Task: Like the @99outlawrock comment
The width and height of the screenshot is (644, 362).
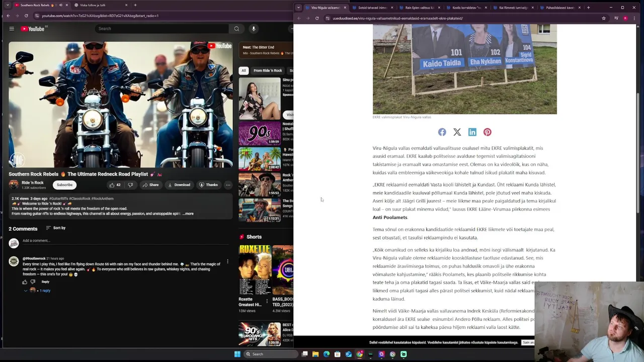Action: (25, 282)
